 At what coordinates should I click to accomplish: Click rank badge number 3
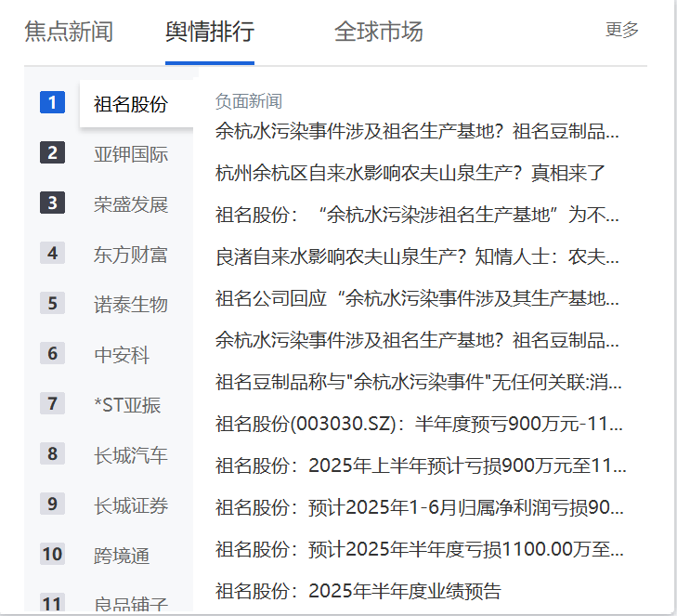(x=52, y=203)
